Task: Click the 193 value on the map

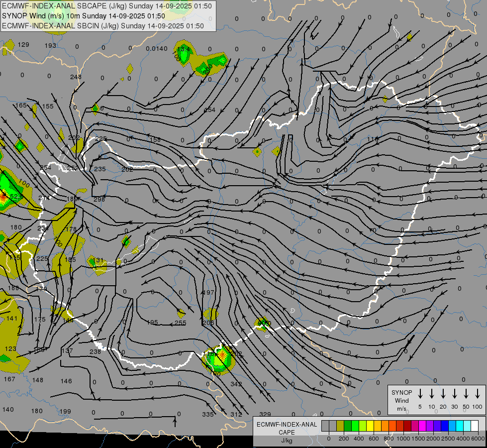Action: coord(50,46)
